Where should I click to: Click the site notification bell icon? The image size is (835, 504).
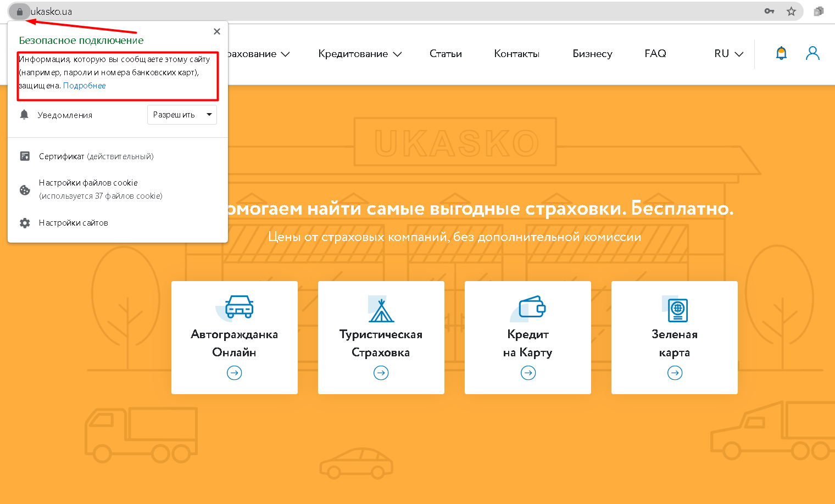point(781,53)
